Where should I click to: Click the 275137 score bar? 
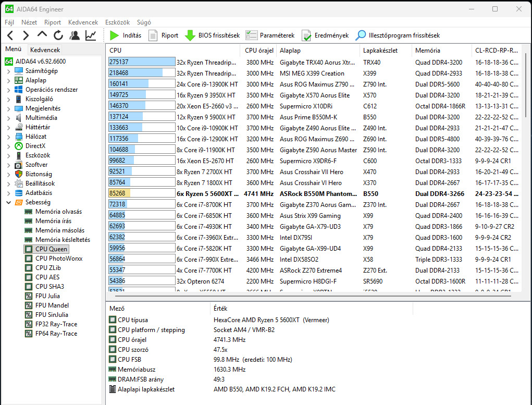point(142,62)
